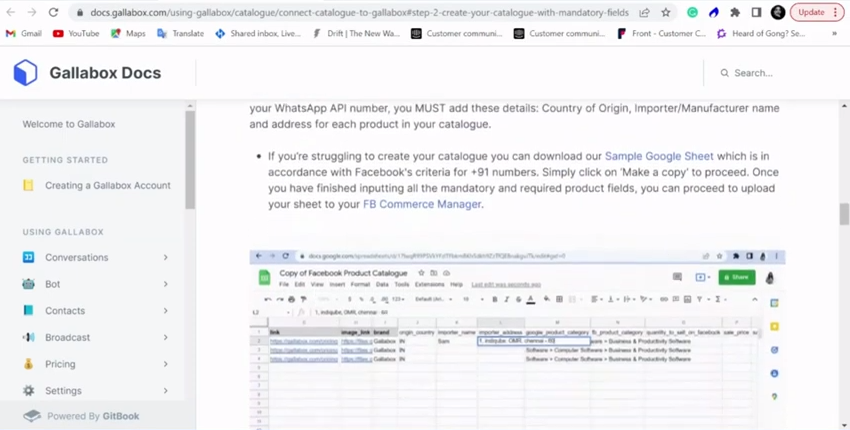Image resolution: width=850 pixels, height=430 pixels.
Task: Click the 'GETTING STARTED' sidebar heading
Action: click(65, 160)
